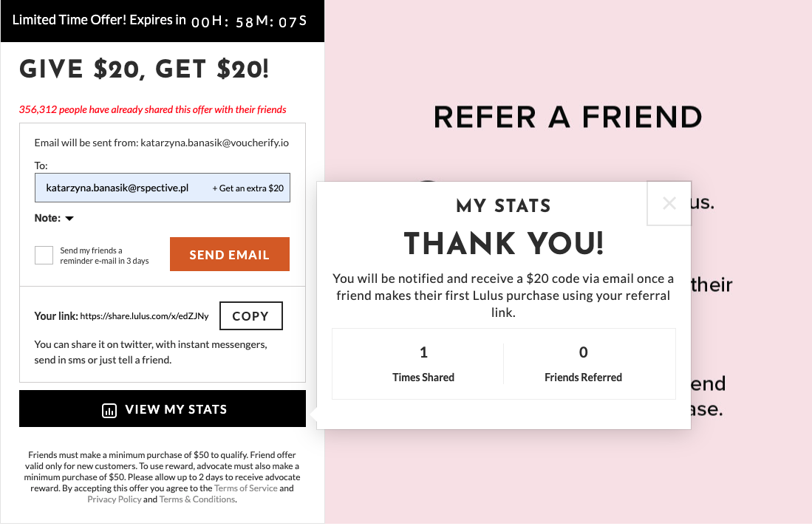Click the Thank You heading in the popup
The image size is (812, 526).
(504, 243)
